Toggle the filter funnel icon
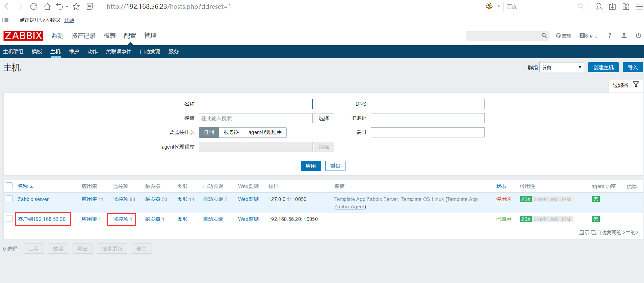The image size is (644, 283). coord(636,84)
